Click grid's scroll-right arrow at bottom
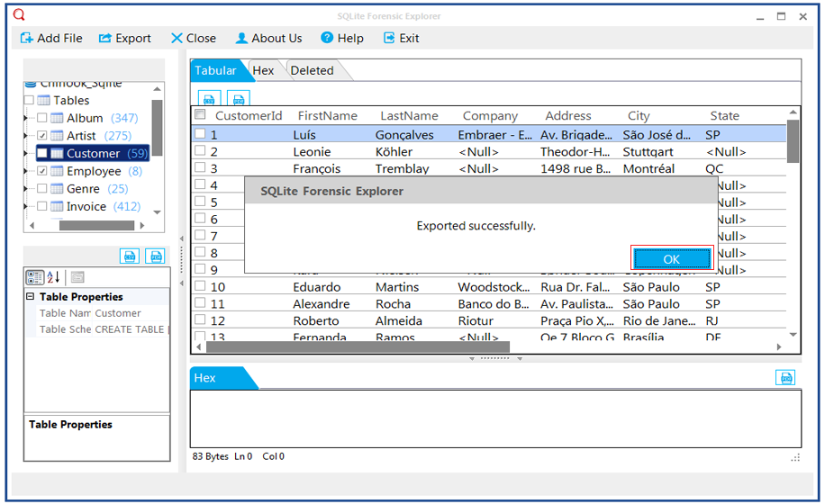 (x=779, y=346)
